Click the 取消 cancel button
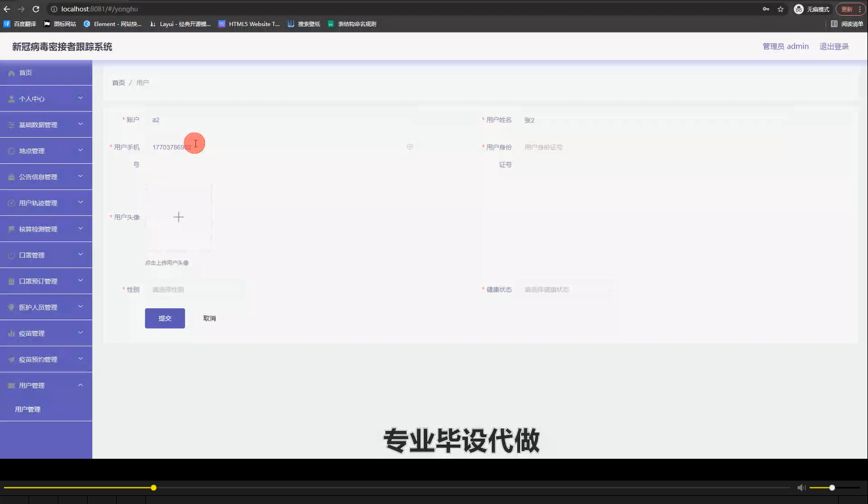Screen dimensions: 868x504 point(210,318)
